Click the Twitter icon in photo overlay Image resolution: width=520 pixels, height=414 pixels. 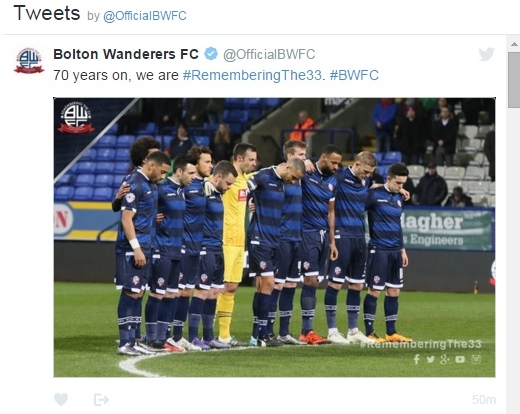pos(430,359)
